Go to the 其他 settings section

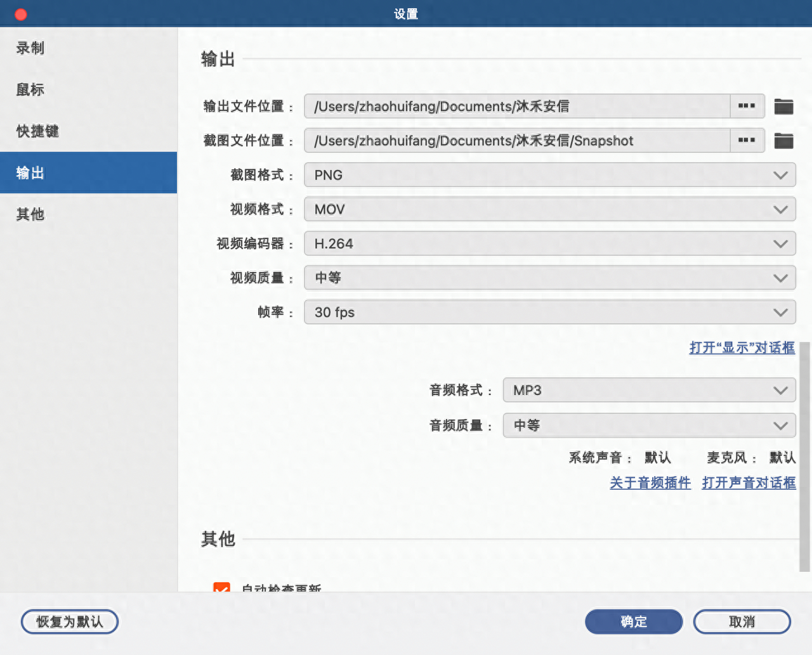[x=29, y=214]
